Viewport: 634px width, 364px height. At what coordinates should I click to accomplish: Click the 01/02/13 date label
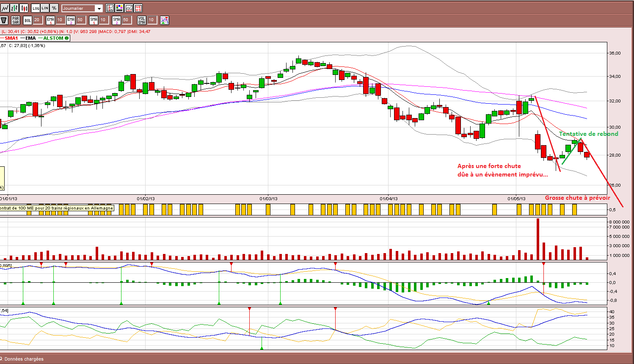click(146, 199)
